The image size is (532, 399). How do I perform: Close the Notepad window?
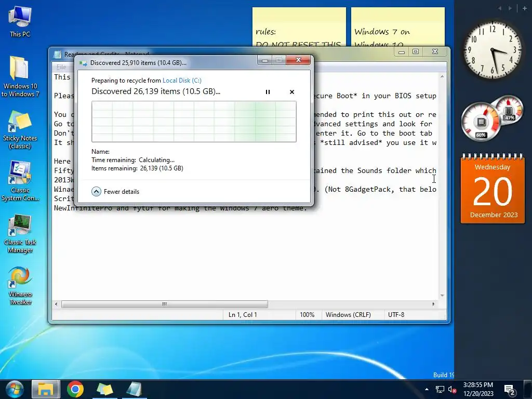(x=435, y=51)
